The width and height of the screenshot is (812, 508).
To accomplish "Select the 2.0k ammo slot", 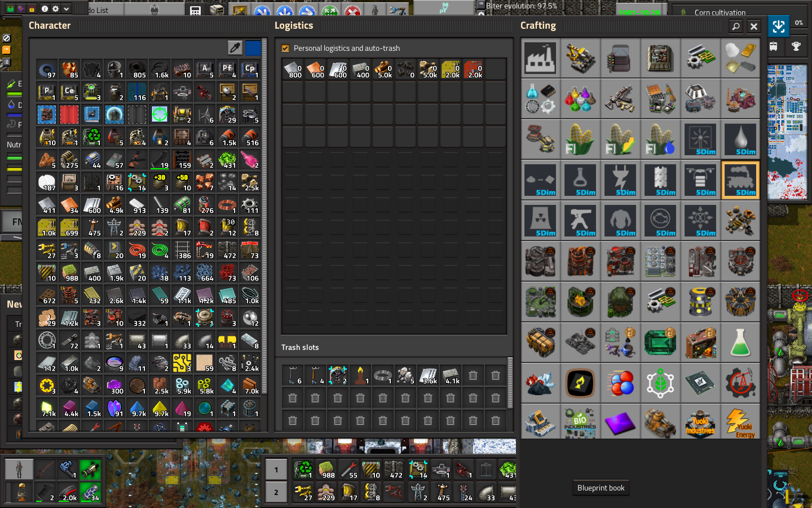I will [68, 492].
